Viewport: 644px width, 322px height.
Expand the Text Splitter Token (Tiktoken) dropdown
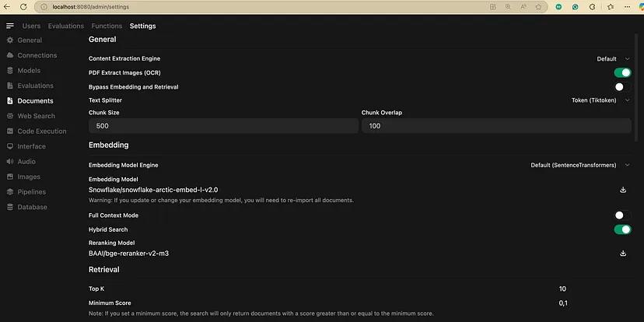click(x=600, y=100)
